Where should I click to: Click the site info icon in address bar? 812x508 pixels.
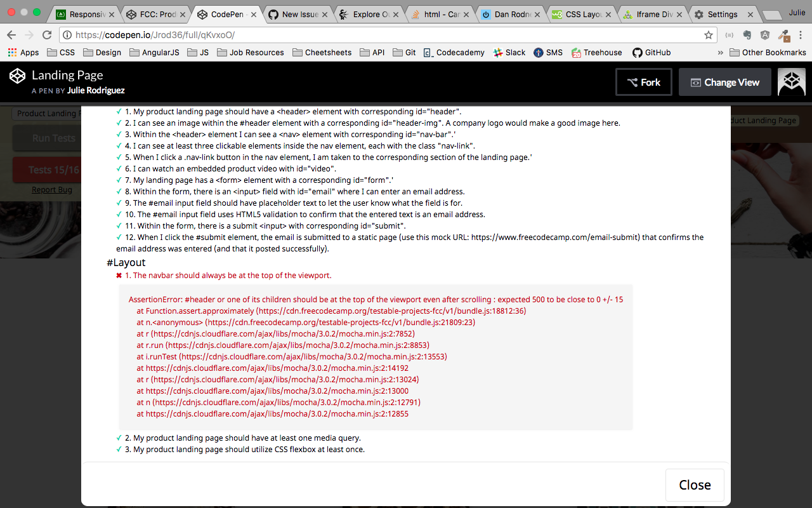[67, 35]
